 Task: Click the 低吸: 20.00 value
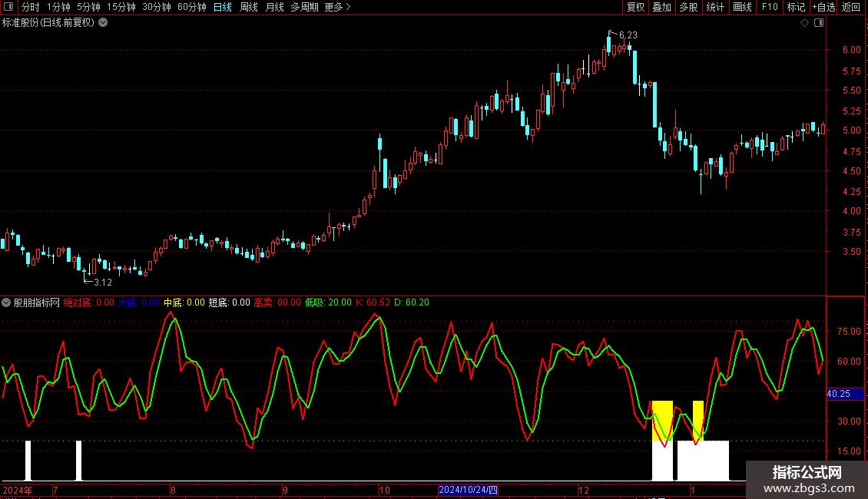[328, 302]
